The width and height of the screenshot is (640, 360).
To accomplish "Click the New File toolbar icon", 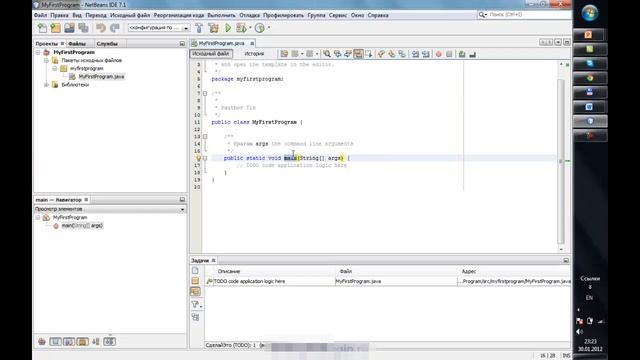I will click(x=42, y=28).
